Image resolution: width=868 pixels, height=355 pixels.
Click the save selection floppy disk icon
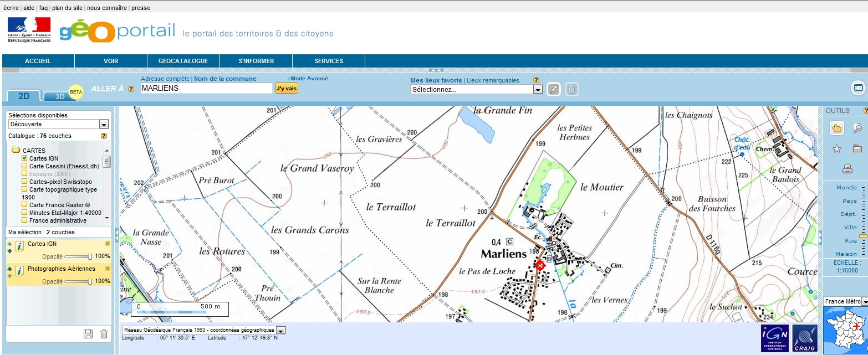pyautogui.click(x=88, y=334)
